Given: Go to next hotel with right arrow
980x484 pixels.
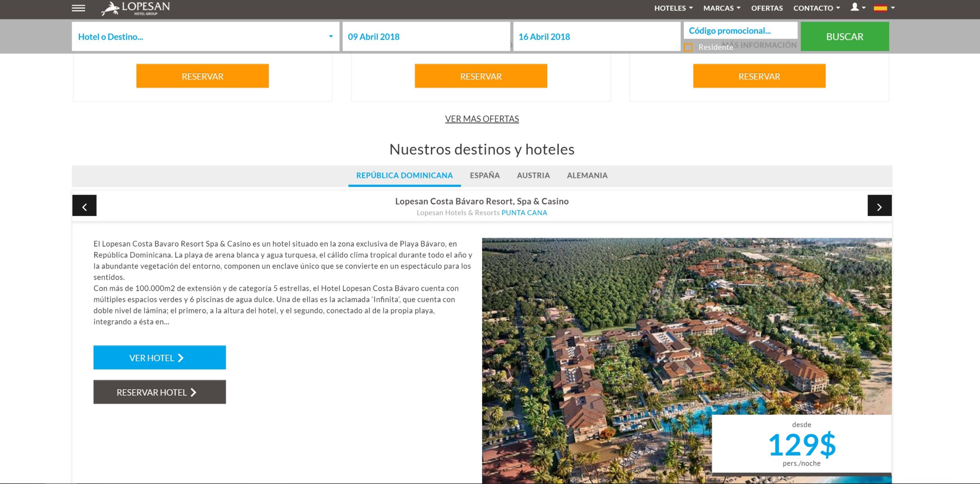Looking at the screenshot, I should click(x=879, y=206).
